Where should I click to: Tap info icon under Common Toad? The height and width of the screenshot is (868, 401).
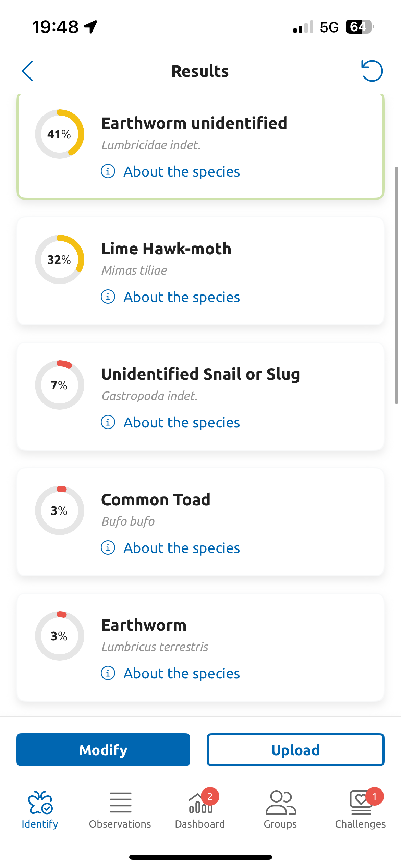108,547
